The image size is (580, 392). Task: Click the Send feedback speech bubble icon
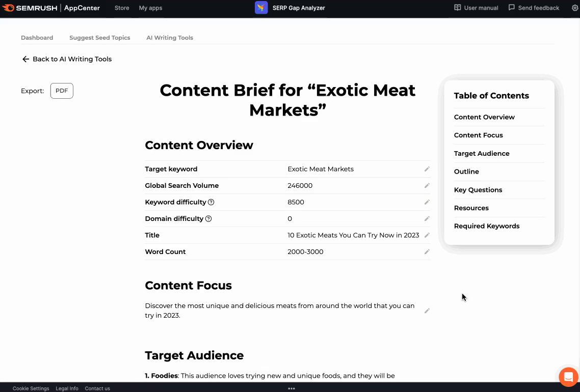point(512,8)
